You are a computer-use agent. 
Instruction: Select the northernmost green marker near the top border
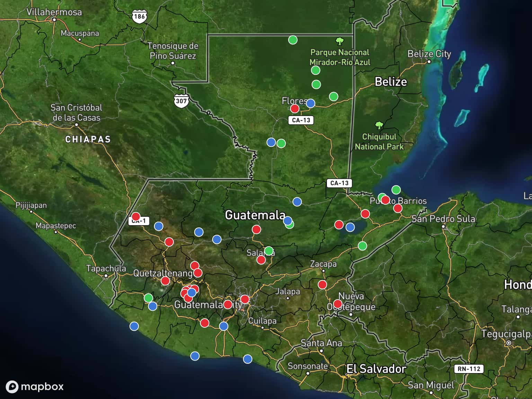click(293, 40)
